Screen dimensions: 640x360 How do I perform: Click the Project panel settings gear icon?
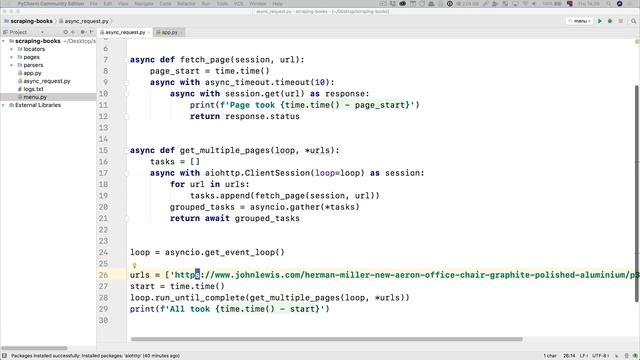pos(82,32)
